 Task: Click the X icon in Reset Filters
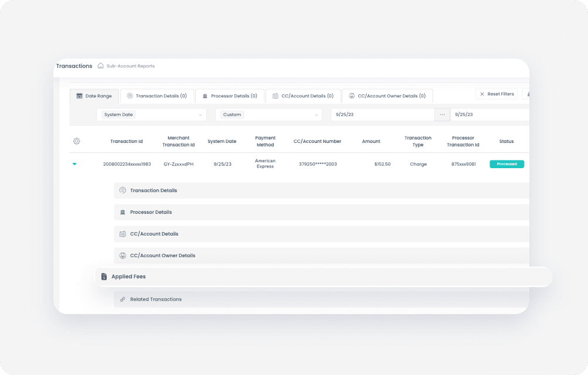(x=482, y=94)
